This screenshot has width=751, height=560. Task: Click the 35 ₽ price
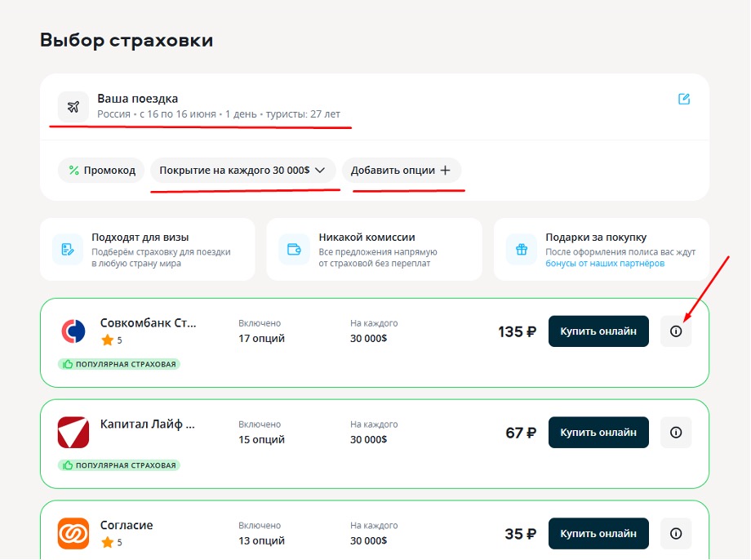pyautogui.click(x=520, y=534)
